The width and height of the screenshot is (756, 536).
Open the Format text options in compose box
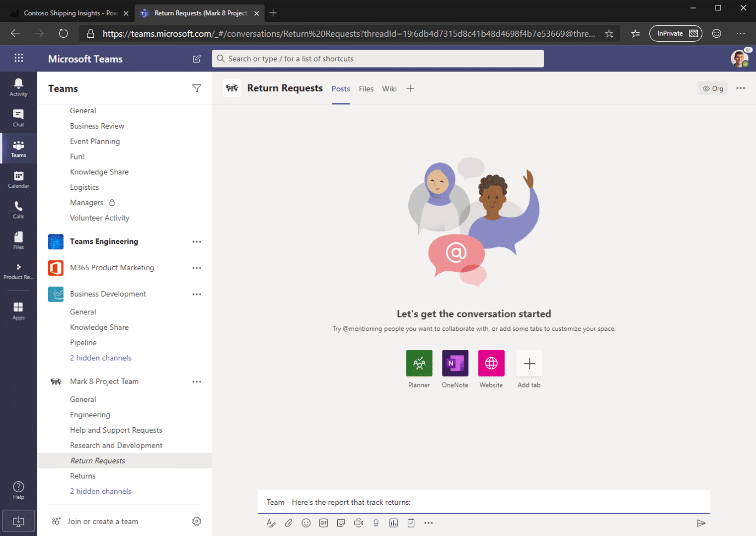pyautogui.click(x=271, y=523)
